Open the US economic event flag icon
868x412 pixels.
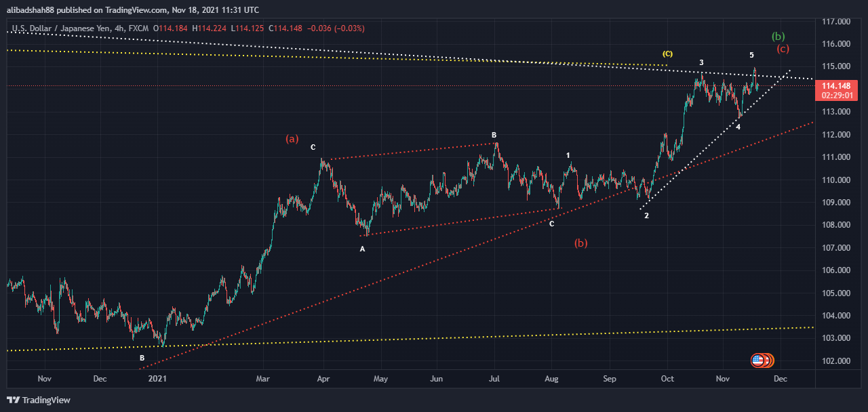tap(757, 360)
